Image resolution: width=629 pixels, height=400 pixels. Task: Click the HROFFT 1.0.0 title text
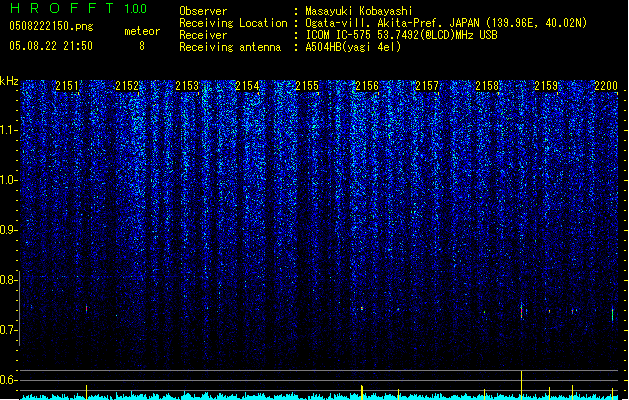[78, 8]
